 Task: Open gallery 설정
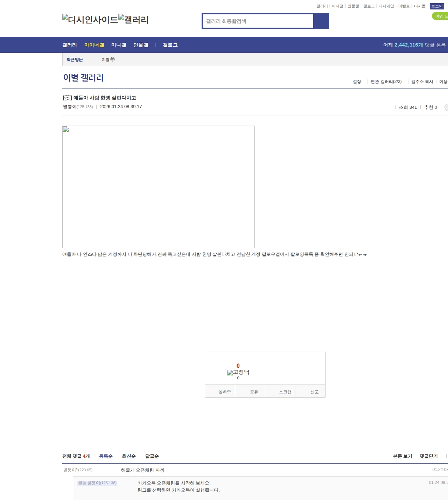click(357, 82)
